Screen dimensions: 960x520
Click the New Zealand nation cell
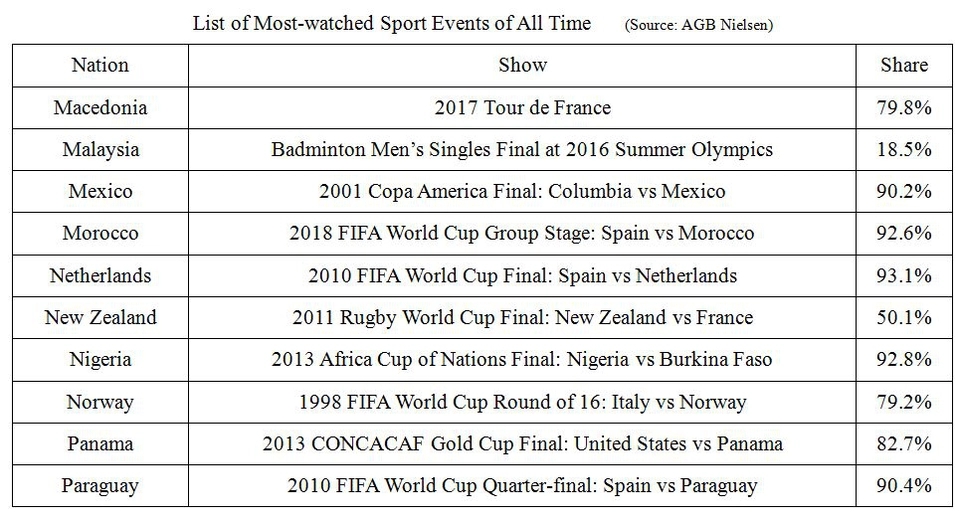coord(100,318)
